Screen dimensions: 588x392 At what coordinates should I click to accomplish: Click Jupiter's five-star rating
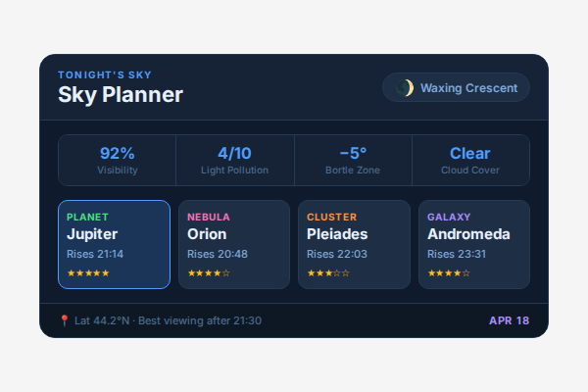(x=88, y=272)
